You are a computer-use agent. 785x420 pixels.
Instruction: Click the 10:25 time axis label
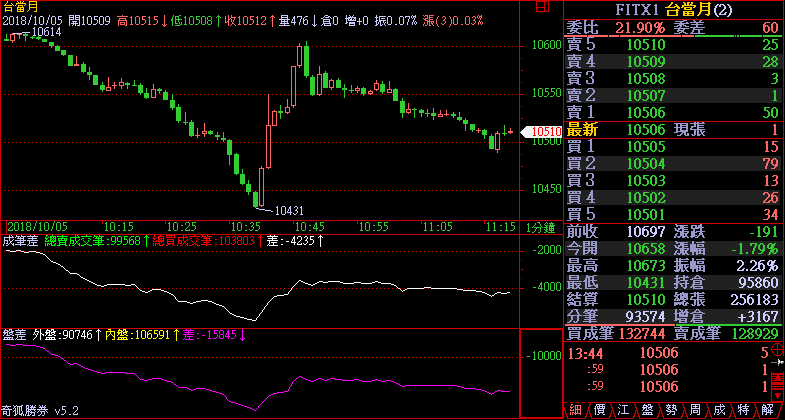(182, 227)
